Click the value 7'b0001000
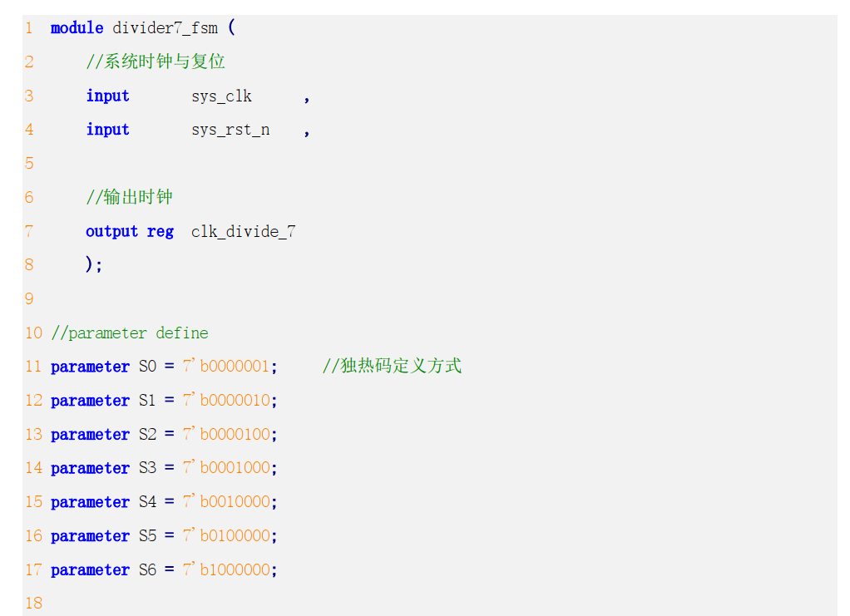The image size is (850, 616). 226,467
